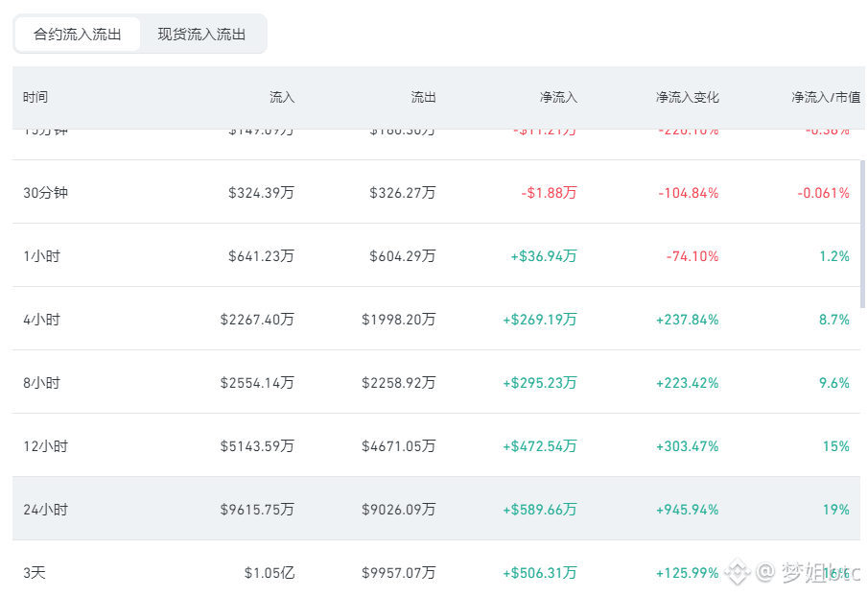Switch to the 现货流入流出 tab

[201, 35]
